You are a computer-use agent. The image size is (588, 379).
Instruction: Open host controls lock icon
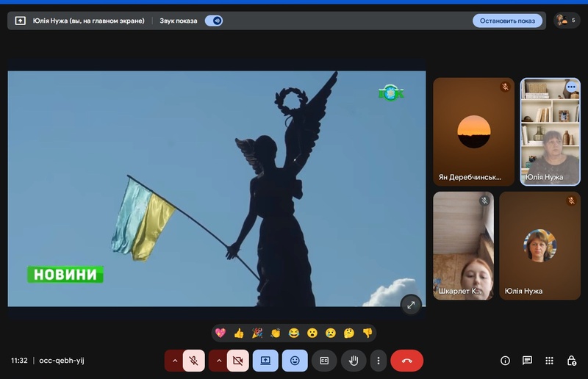(x=571, y=361)
